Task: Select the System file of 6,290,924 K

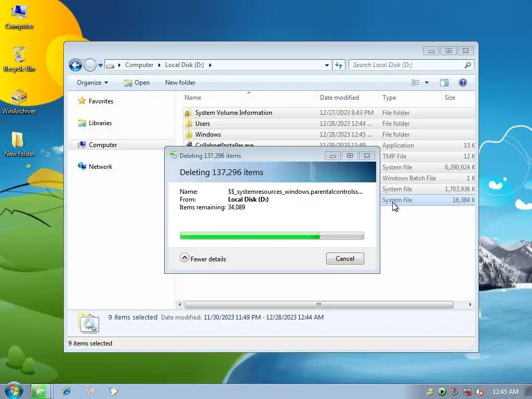Action: point(428,167)
